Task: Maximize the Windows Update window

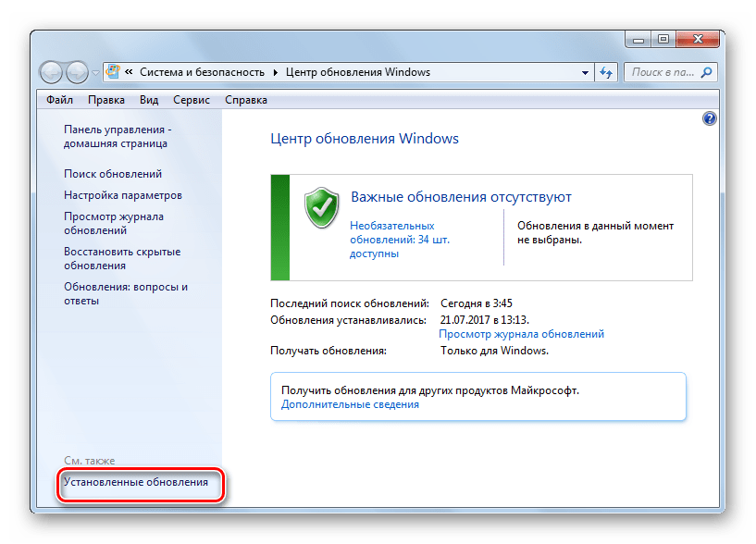Action: 663,40
